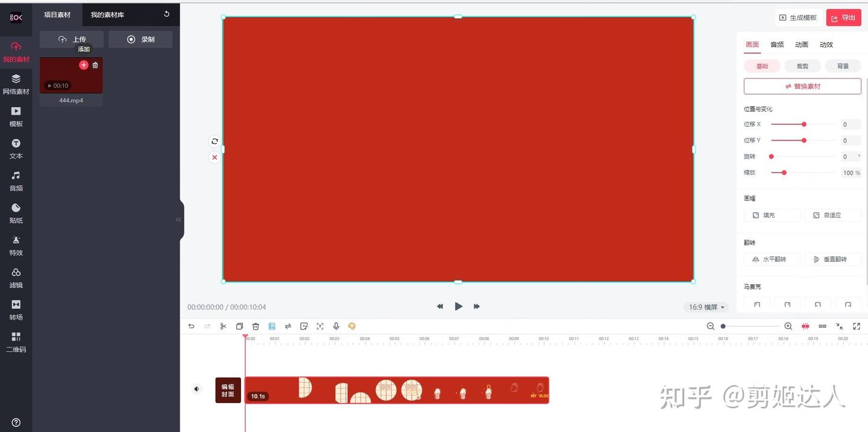Click the 位移 X slider handle

[x=804, y=124]
